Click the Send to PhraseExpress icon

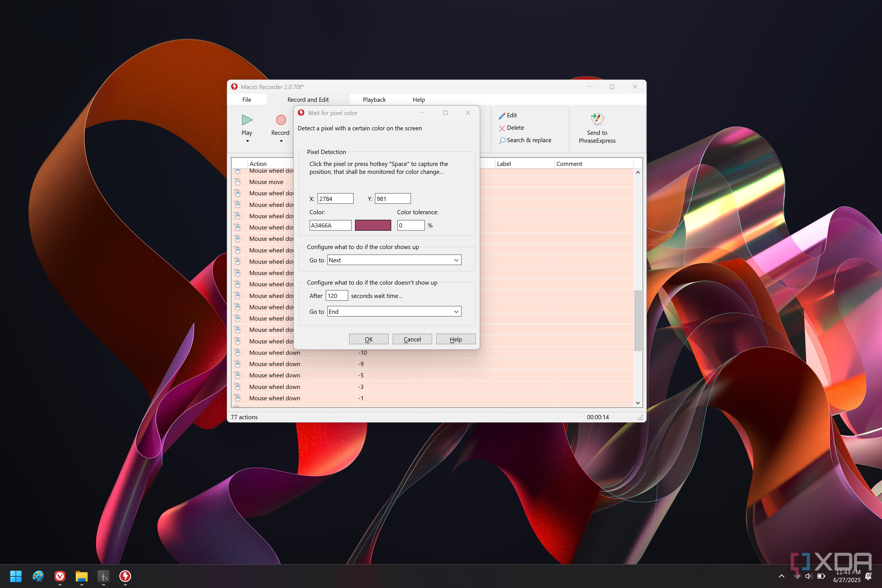tap(597, 119)
